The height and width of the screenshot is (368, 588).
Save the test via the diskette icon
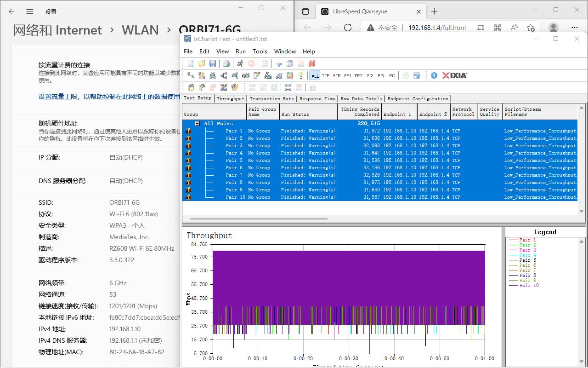tap(213, 63)
